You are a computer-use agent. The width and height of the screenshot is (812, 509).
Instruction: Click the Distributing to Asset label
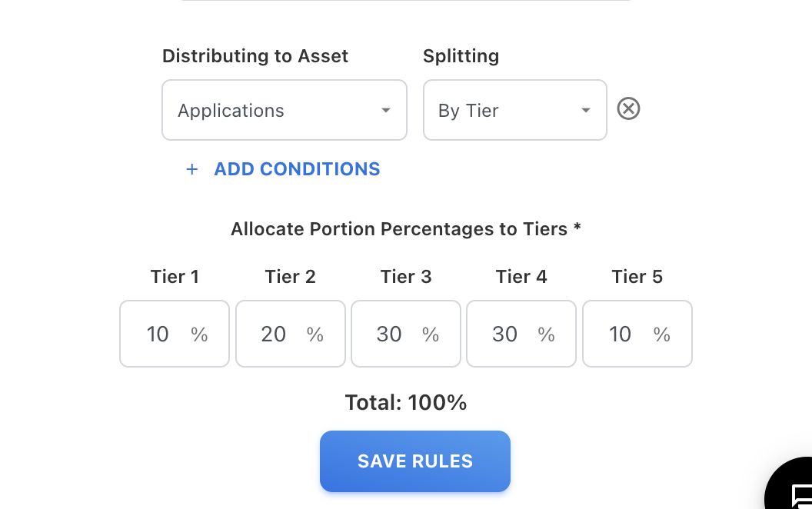tap(255, 56)
